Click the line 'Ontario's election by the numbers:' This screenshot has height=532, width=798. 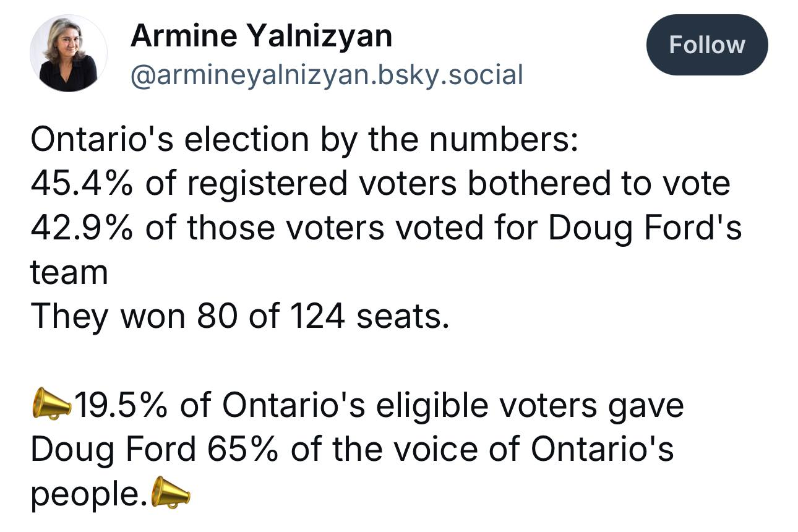[304, 140]
